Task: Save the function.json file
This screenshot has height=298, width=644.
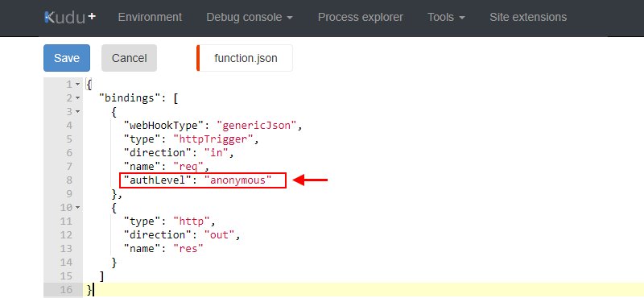Action: 67,58
